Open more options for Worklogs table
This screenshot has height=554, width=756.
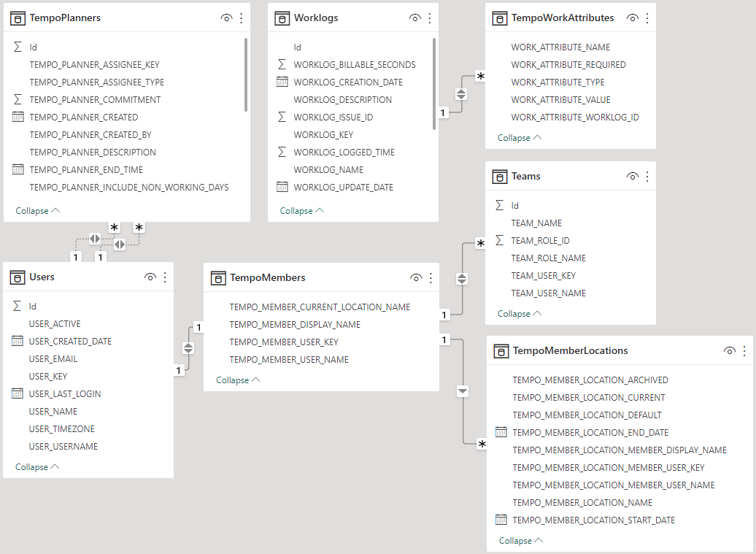coord(429,18)
